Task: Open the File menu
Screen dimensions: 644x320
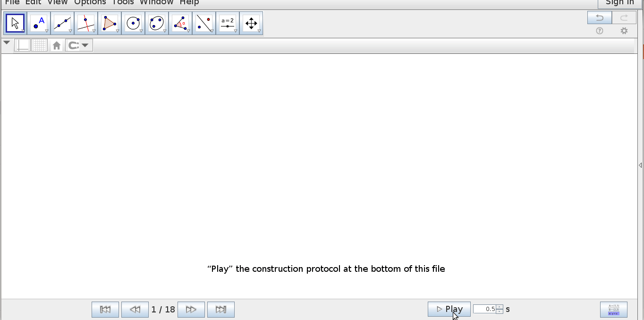Action: pyautogui.click(x=12, y=2)
